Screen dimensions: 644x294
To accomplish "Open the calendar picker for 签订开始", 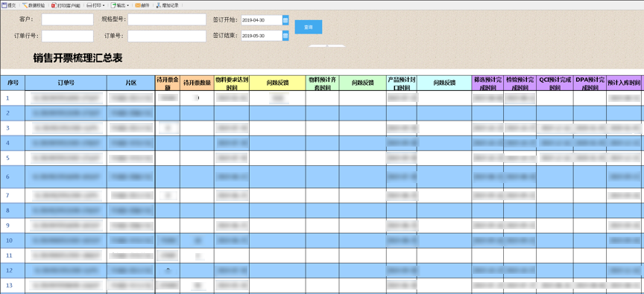I will [285, 19].
